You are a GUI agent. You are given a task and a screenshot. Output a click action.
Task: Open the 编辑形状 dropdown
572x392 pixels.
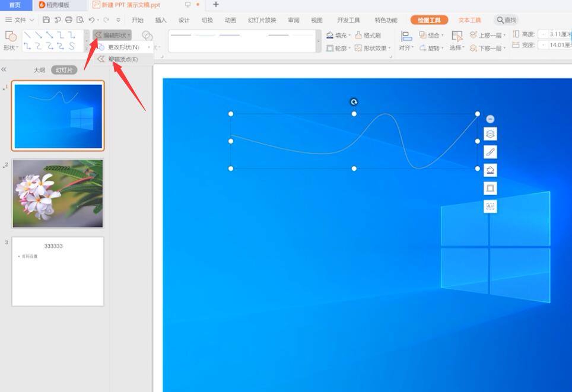[112, 35]
